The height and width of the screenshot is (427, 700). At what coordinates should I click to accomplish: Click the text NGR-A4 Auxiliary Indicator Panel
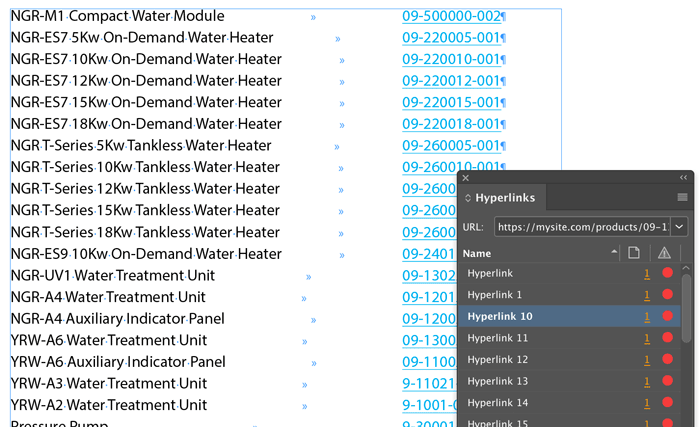coord(117,319)
